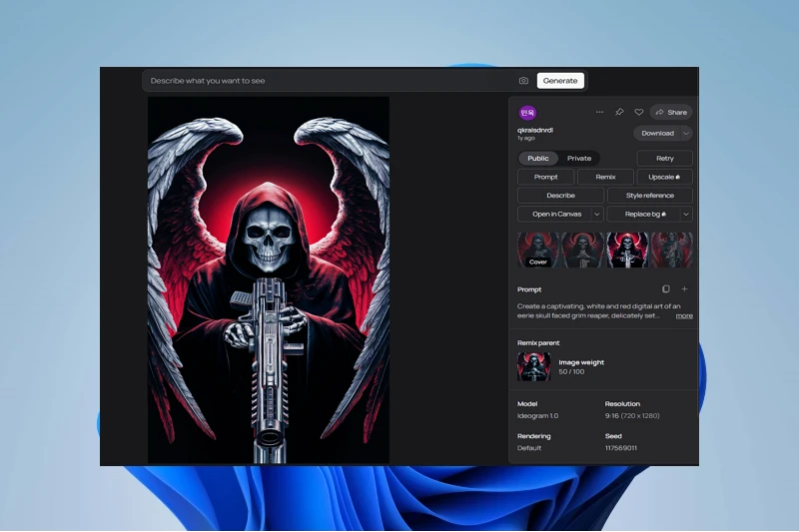Like the image with the heart icon
Screen dimensions: 799x532
pyautogui.click(x=639, y=113)
